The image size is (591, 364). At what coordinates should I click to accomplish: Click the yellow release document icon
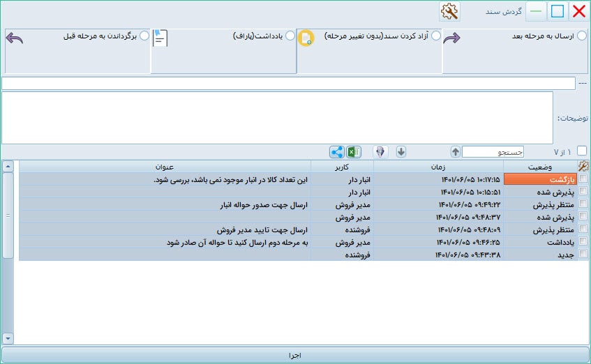click(x=306, y=38)
